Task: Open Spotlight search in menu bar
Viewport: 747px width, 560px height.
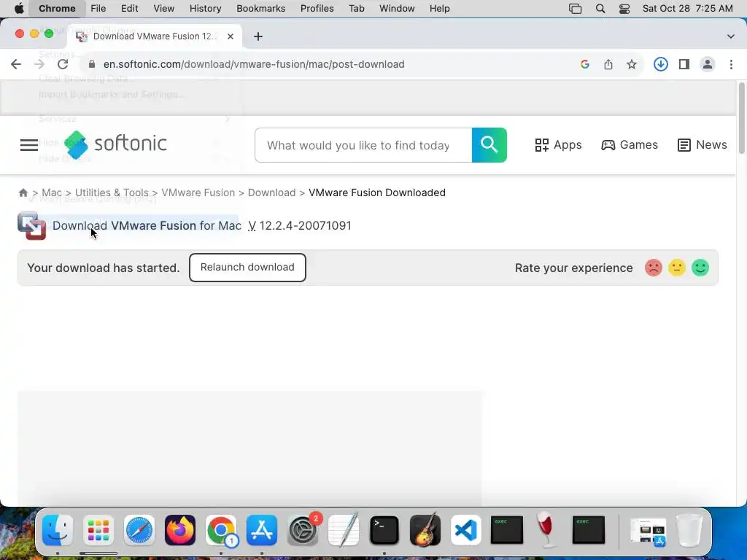Action: (x=600, y=8)
